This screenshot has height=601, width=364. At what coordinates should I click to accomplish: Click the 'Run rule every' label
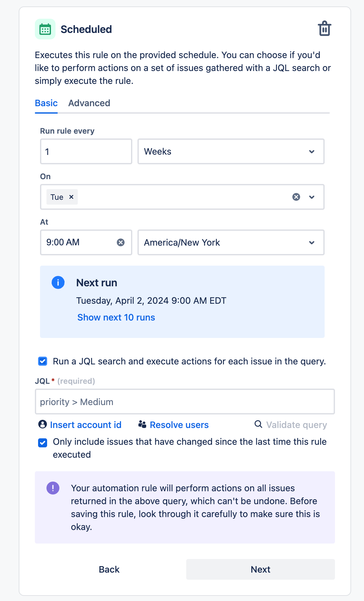[x=67, y=131]
